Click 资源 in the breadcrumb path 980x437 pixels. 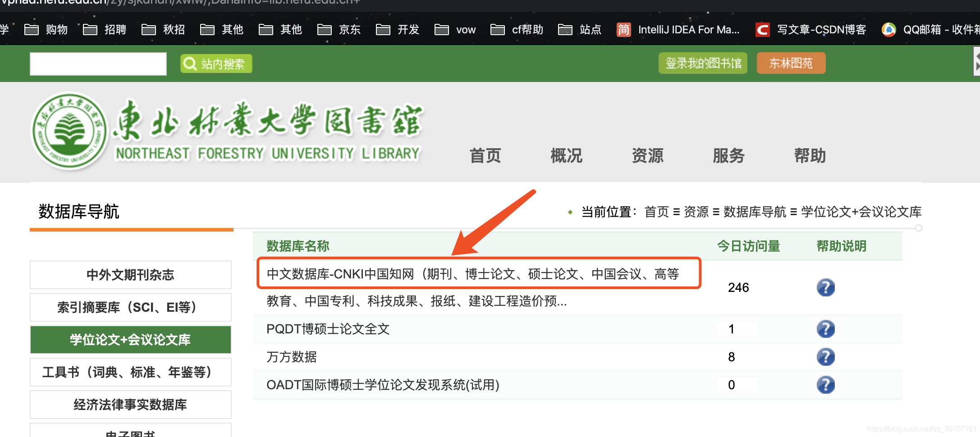point(696,212)
